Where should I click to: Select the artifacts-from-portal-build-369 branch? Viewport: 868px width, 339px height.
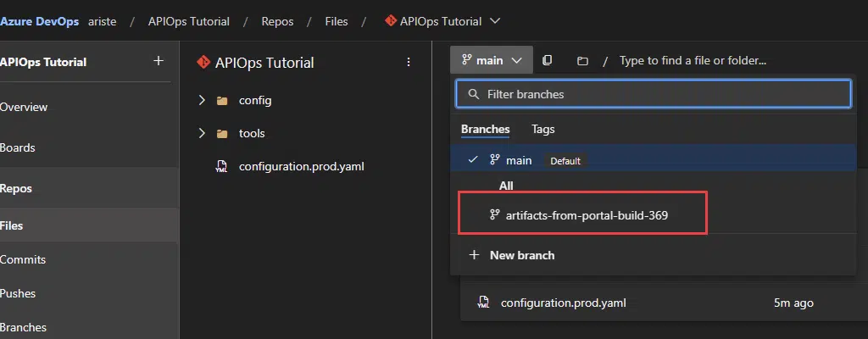click(x=586, y=215)
